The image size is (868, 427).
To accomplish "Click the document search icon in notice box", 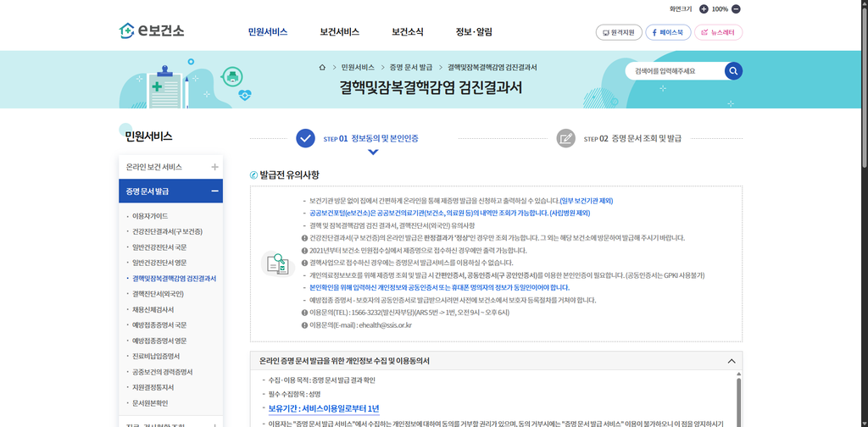I will 278,263.
